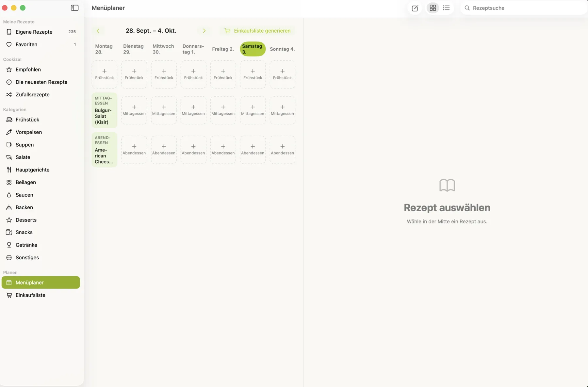Click the Beilagen category icon
This screenshot has height=387, width=588.
click(9, 182)
